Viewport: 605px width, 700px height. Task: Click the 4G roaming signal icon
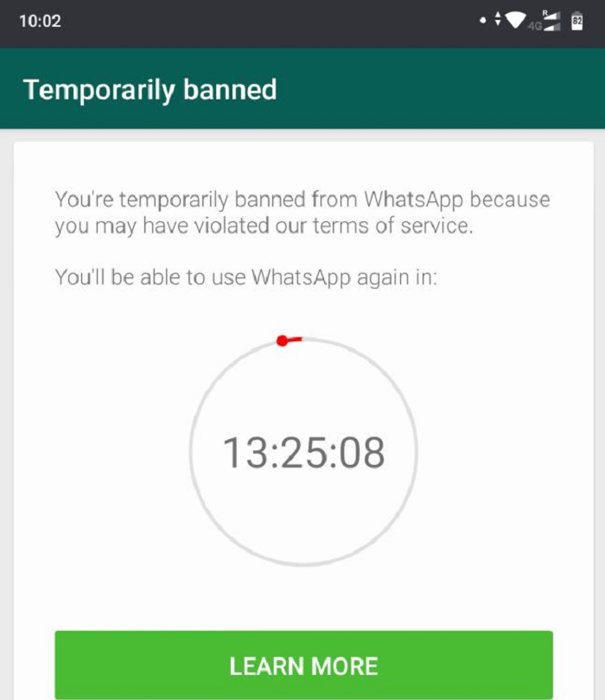[544, 22]
